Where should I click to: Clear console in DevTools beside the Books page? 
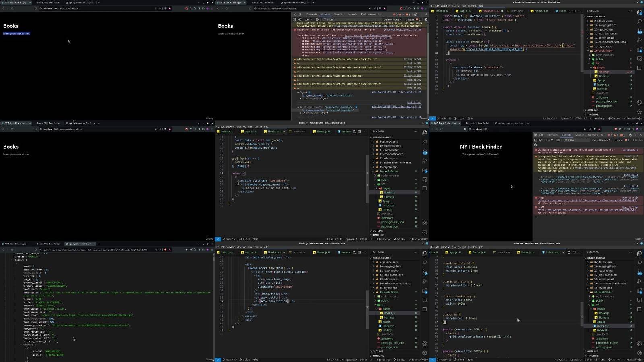point(299,19)
